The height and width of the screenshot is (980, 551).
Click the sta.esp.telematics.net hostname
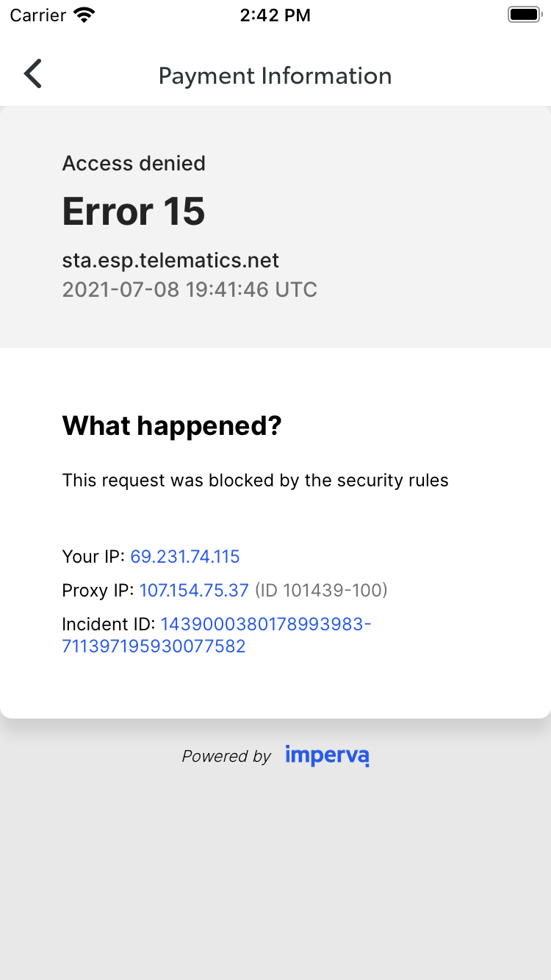click(170, 260)
